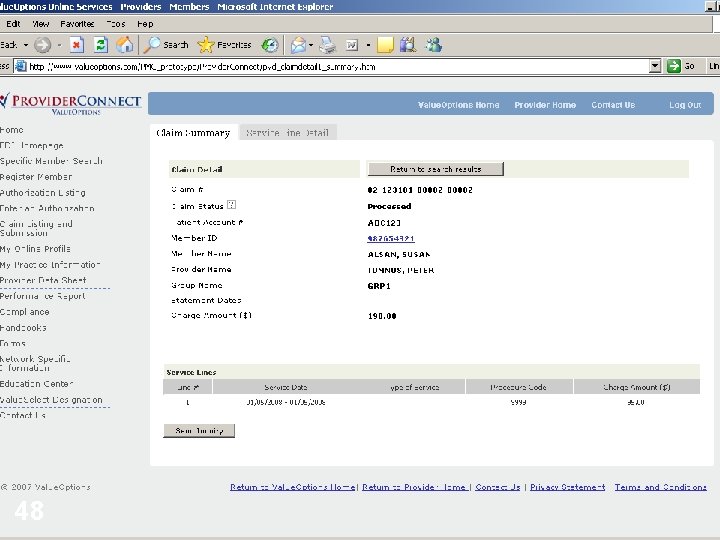Viewport: 720px width, 540px height.
Task: Open Register Member sidebar link
Action: [x=36, y=177]
